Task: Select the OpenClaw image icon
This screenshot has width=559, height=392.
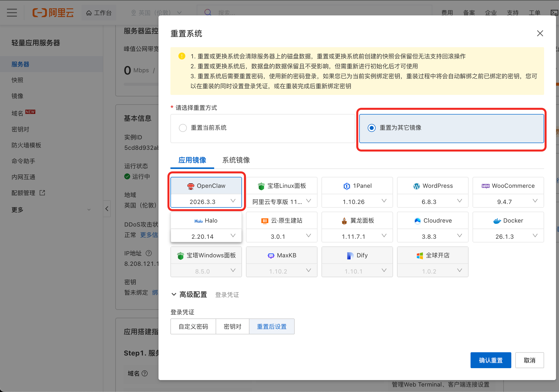Action: pyautogui.click(x=191, y=186)
